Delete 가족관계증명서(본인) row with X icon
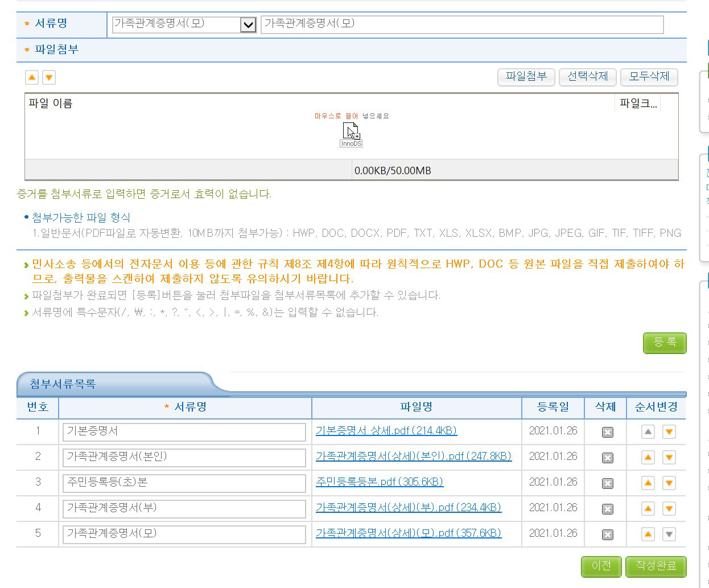Image resolution: width=709 pixels, height=588 pixels. tap(608, 458)
